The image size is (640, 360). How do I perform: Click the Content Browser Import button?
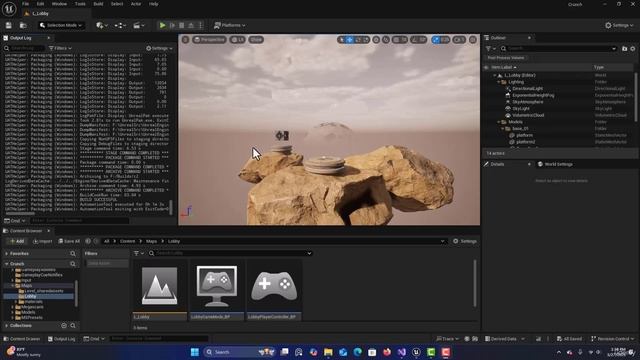[x=42, y=241]
